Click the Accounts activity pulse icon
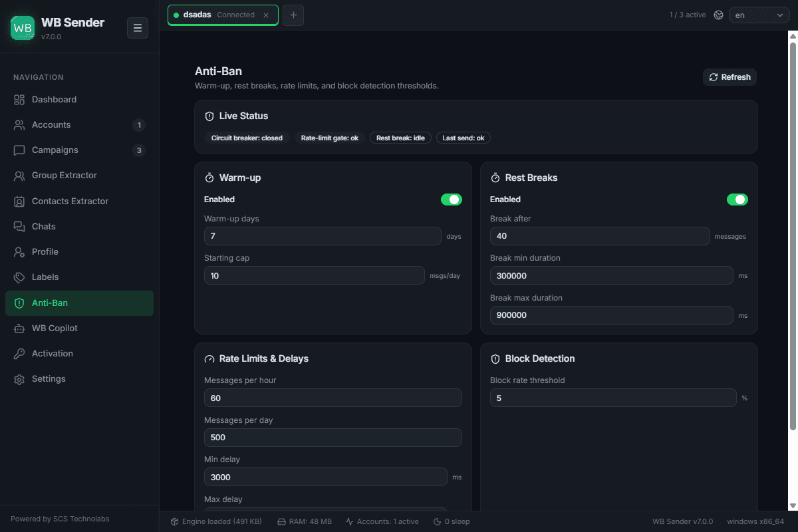798x532 pixels. coord(350,522)
